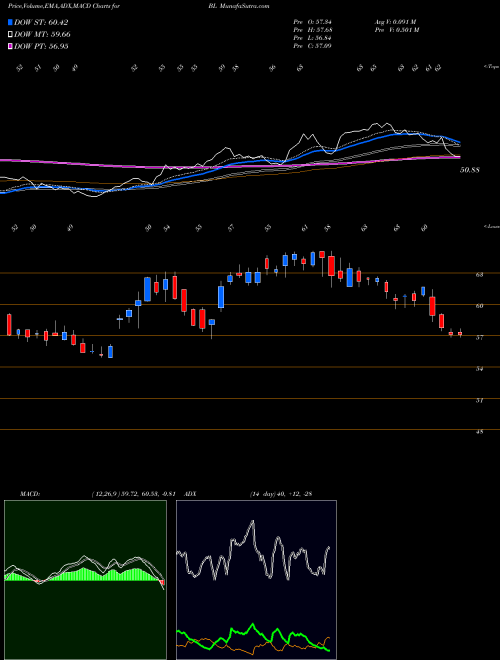Image resolution: width=500 pixels, height=660 pixels.
Task: Select the DOW ST: 60.42 label
Action: (x=41, y=22)
